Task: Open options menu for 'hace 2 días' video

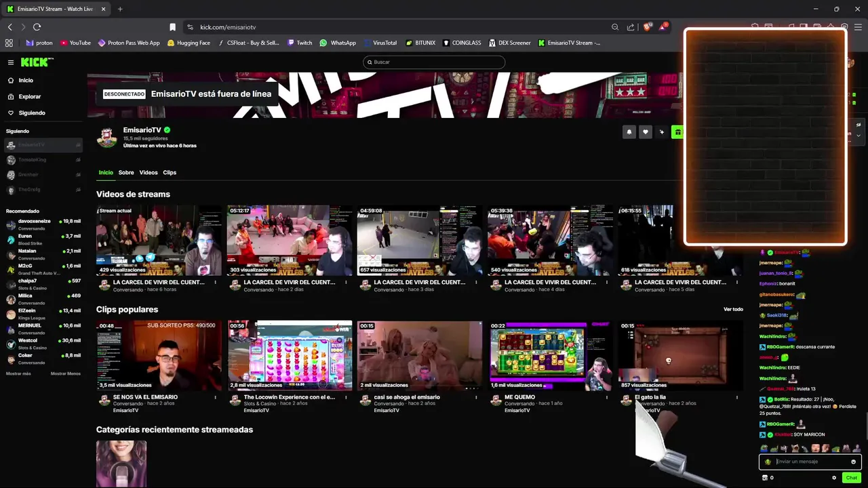Action: pyautogui.click(x=346, y=282)
